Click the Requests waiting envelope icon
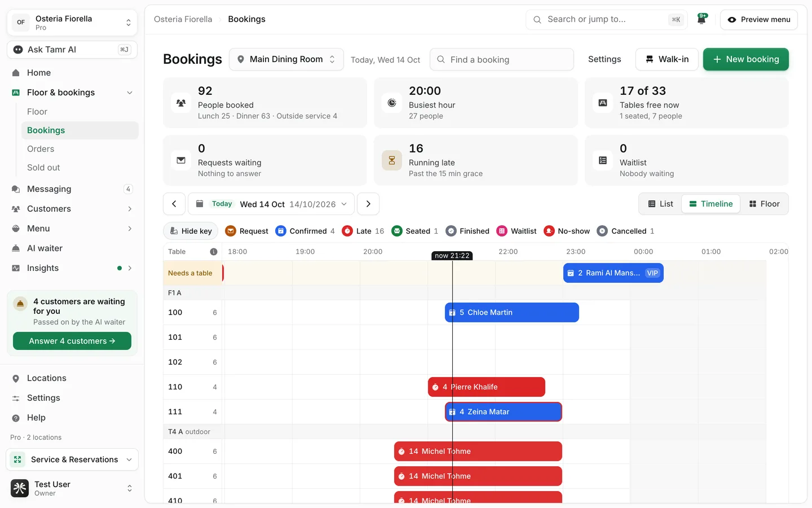Image resolution: width=812 pixels, height=508 pixels. tap(181, 160)
